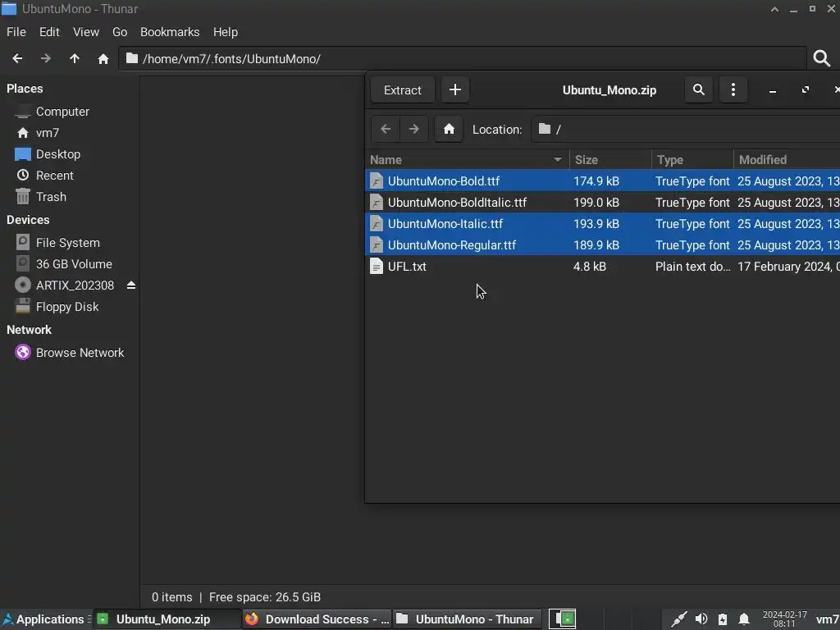Open the File menu
This screenshot has width=840, height=630.
click(x=16, y=32)
